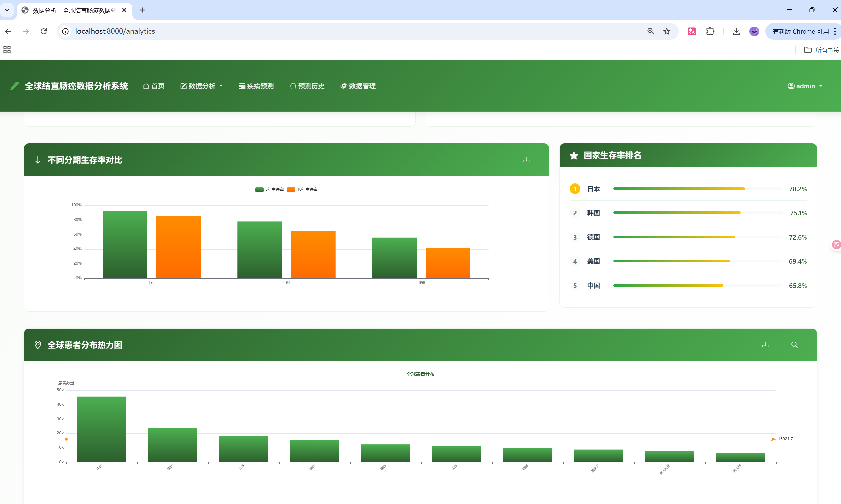Click the translate extension icon in the toolbar

coord(692,31)
